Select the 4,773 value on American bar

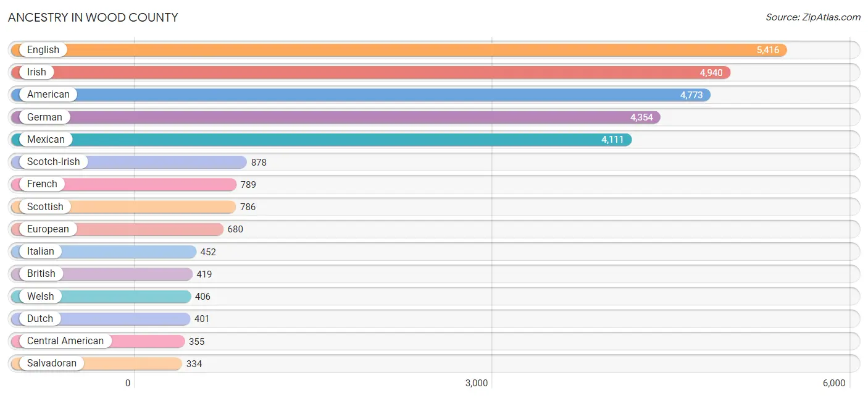click(x=691, y=95)
